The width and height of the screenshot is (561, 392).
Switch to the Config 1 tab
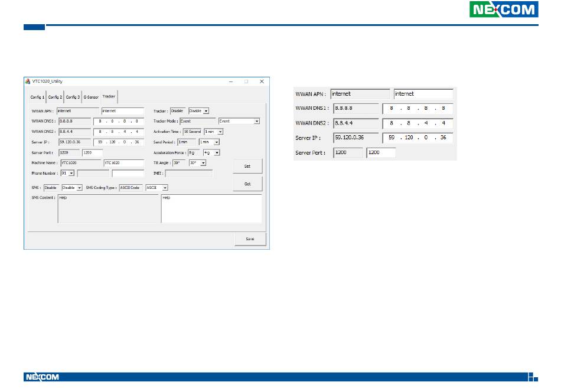coord(37,97)
